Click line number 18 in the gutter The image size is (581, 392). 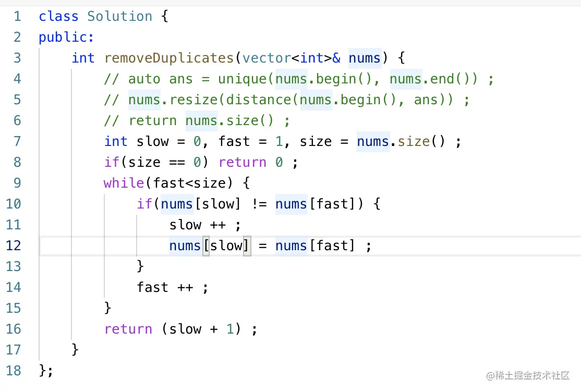pos(14,370)
